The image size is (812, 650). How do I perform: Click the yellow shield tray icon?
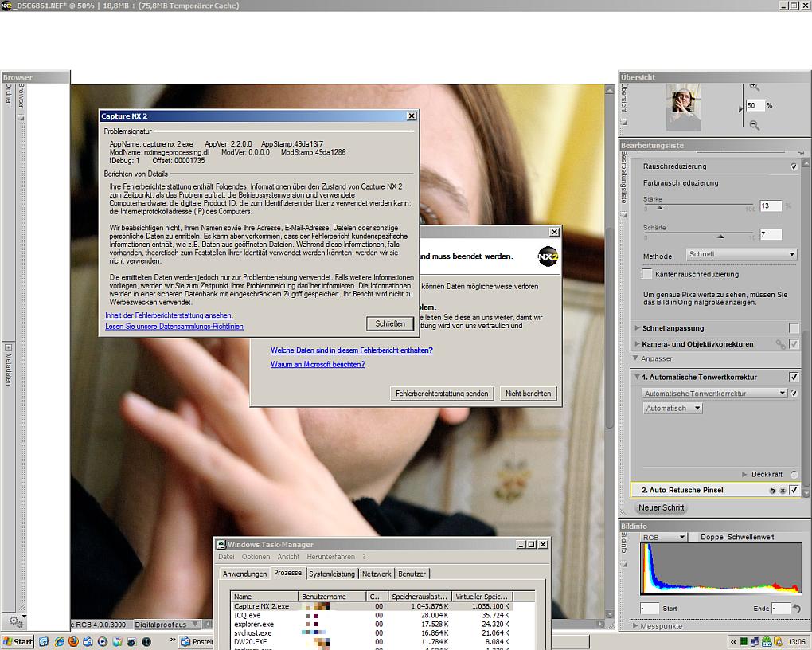pyautogui.click(x=778, y=642)
